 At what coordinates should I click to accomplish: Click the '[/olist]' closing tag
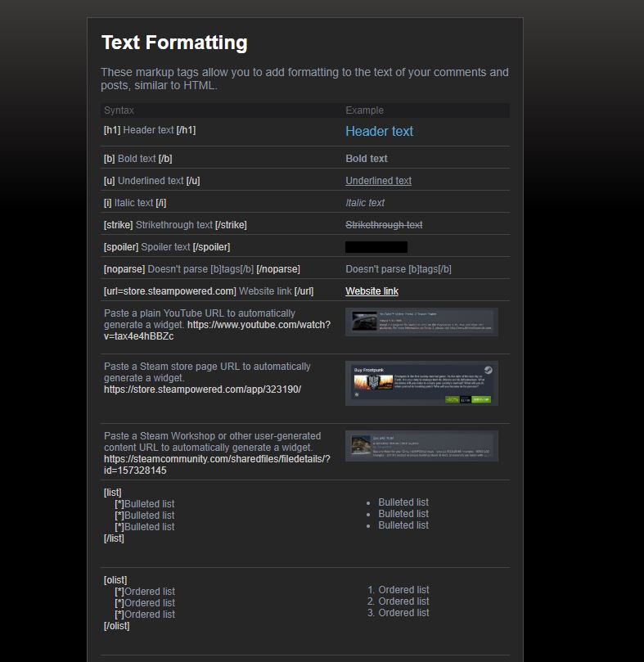pyautogui.click(x=116, y=626)
